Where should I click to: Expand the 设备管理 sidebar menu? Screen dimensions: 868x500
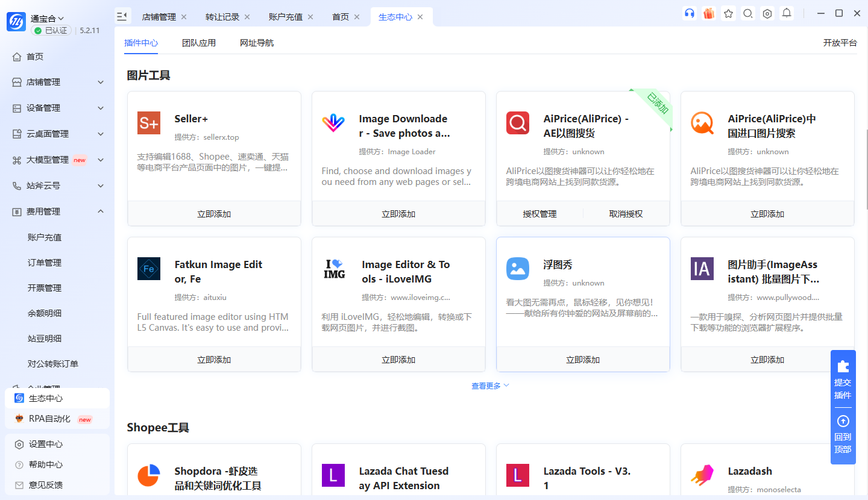click(57, 108)
